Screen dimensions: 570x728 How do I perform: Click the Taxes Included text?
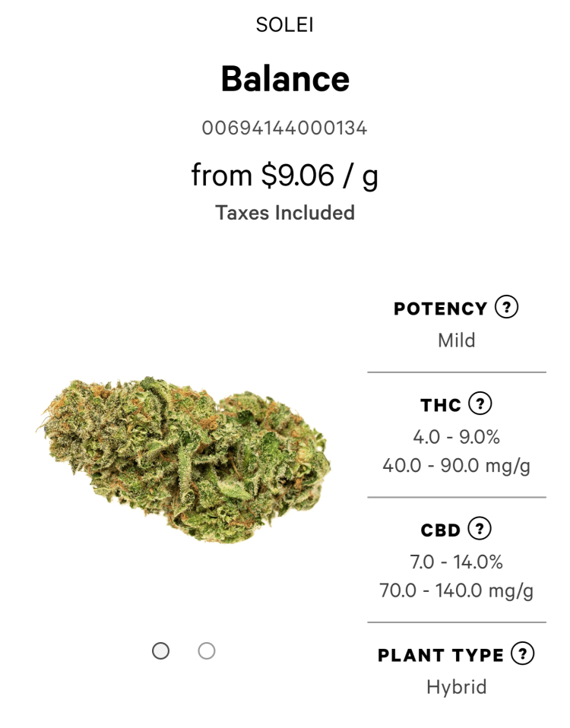pyautogui.click(x=285, y=213)
